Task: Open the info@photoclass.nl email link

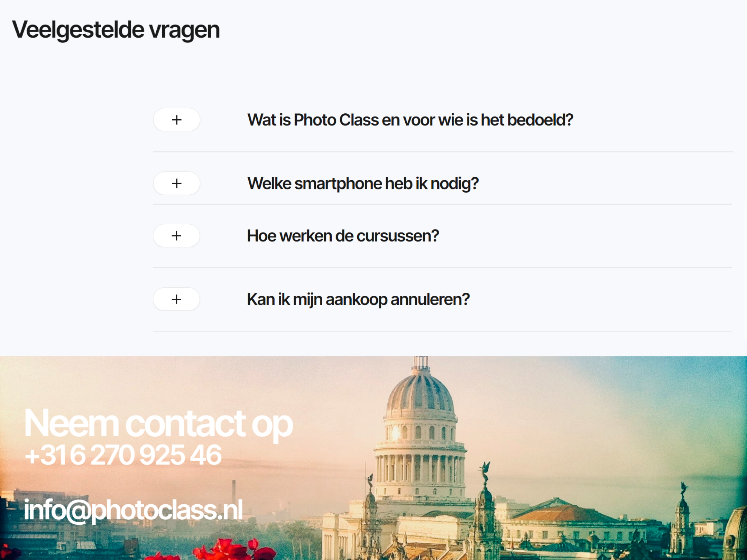Action: (x=133, y=510)
